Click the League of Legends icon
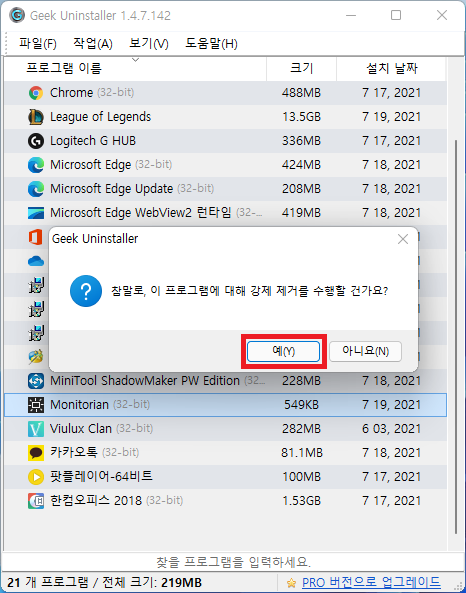The width and height of the screenshot is (466, 593). [36, 117]
